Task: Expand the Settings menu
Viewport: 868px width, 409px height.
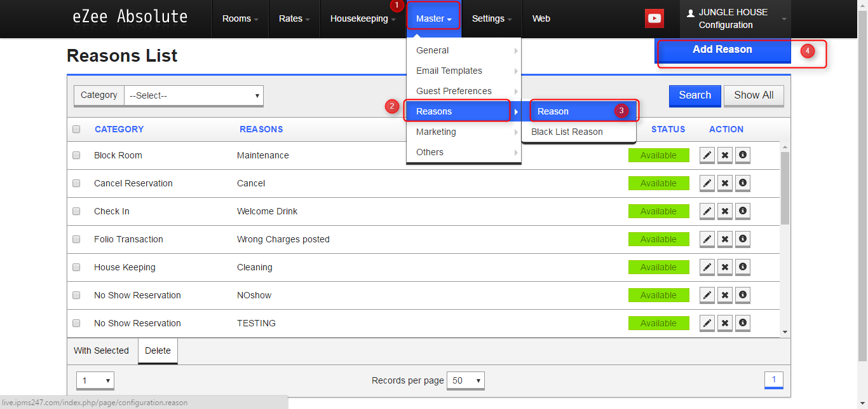Action: point(491,18)
